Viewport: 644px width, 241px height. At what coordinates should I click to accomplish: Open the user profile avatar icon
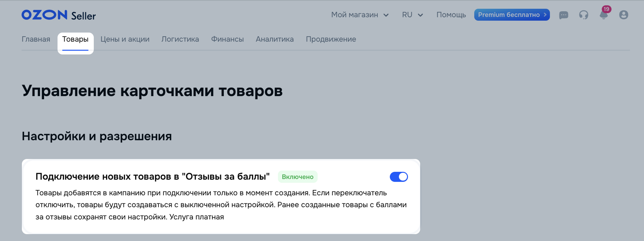tap(624, 15)
